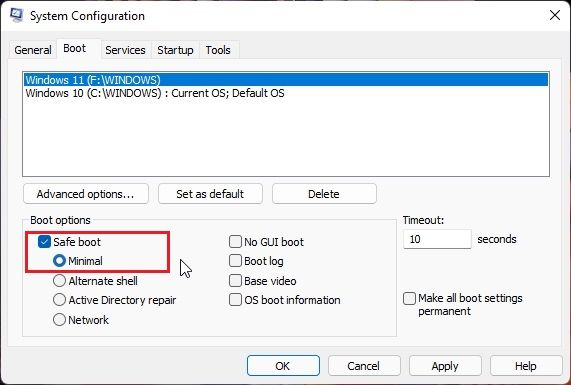The height and width of the screenshot is (385, 571).
Task: Click the Timeout seconds input field
Action: 437,239
